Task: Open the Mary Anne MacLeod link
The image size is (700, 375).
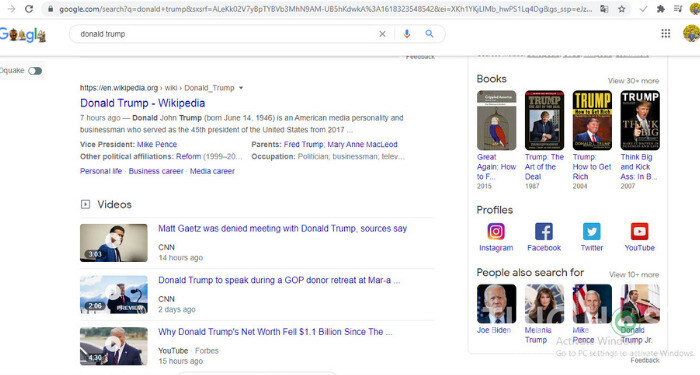Action: 362,145
